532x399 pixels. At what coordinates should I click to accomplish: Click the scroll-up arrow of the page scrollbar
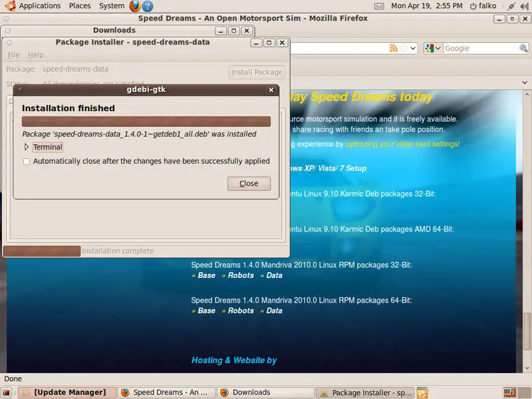[527, 94]
